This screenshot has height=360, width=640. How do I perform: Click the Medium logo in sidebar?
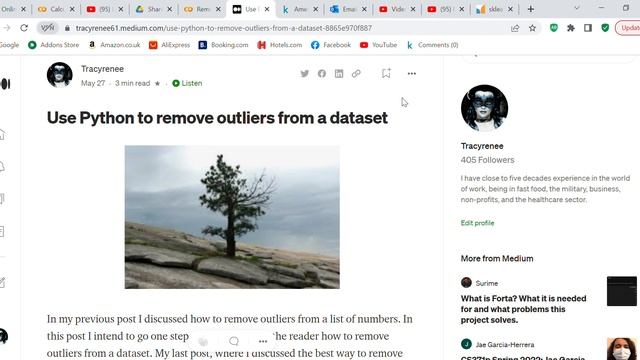(x=5, y=84)
